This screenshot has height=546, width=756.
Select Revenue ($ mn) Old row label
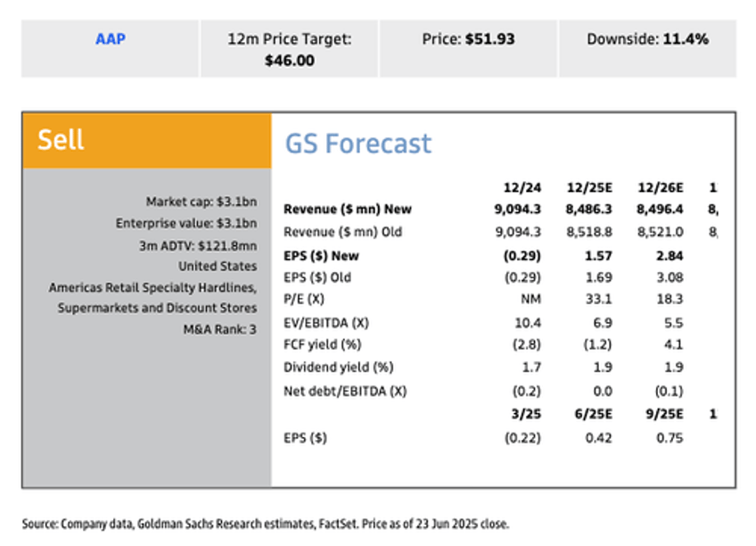tap(342, 232)
